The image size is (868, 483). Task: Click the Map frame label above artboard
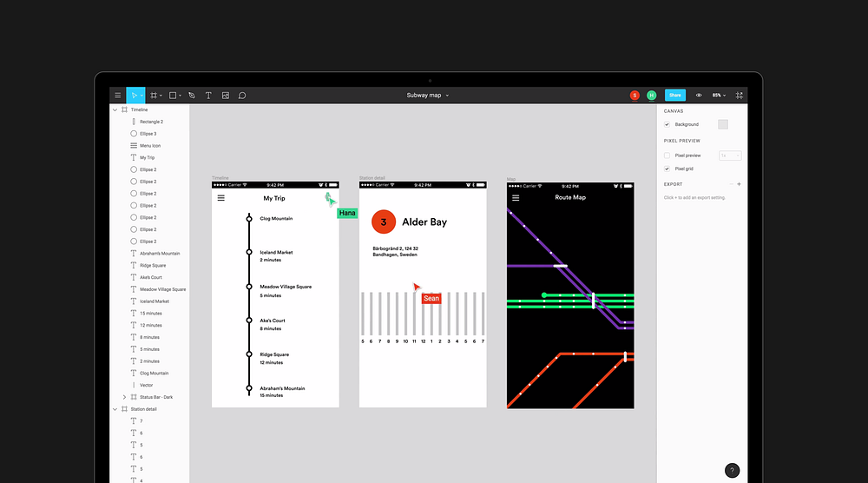click(x=510, y=179)
